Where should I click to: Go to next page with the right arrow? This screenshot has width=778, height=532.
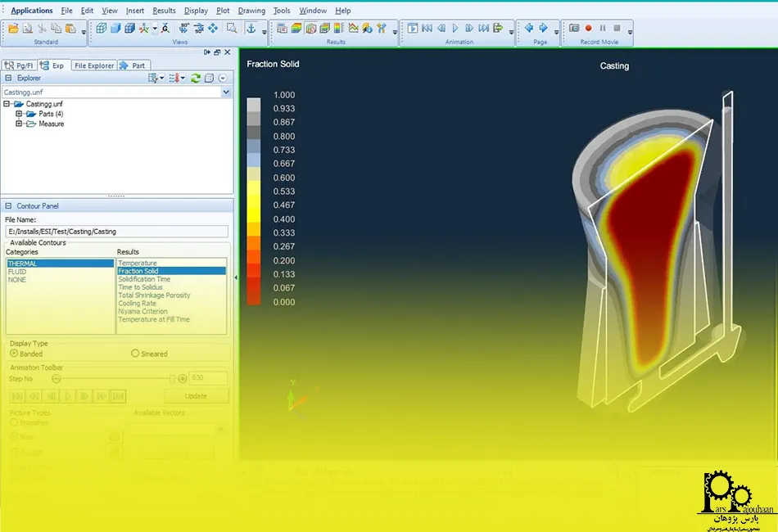click(x=544, y=29)
